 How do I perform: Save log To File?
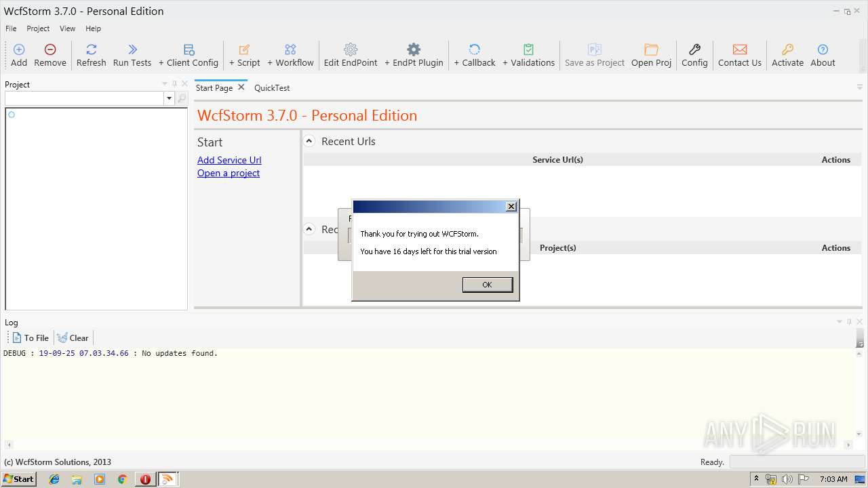point(31,338)
